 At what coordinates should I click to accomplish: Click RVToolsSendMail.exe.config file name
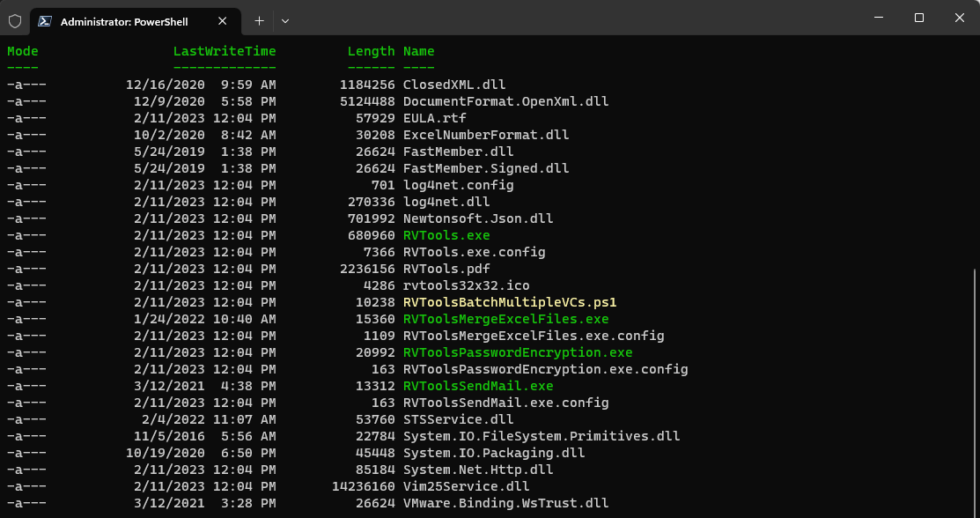click(505, 403)
